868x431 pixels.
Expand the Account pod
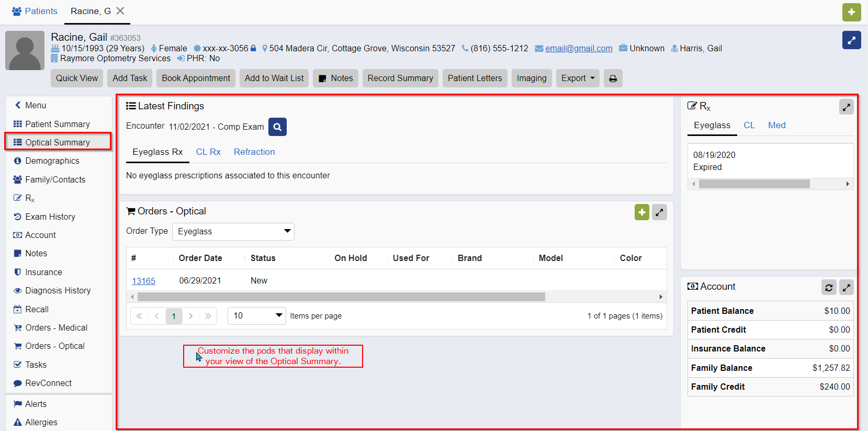(846, 287)
